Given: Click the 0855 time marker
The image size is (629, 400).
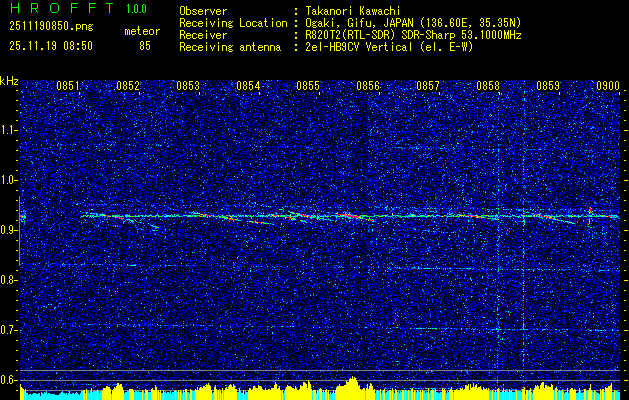Looking at the screenshot, I should tap(308, 86).
